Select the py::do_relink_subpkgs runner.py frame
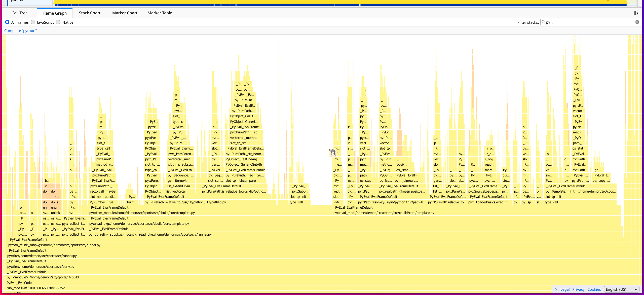 (54, 245)
